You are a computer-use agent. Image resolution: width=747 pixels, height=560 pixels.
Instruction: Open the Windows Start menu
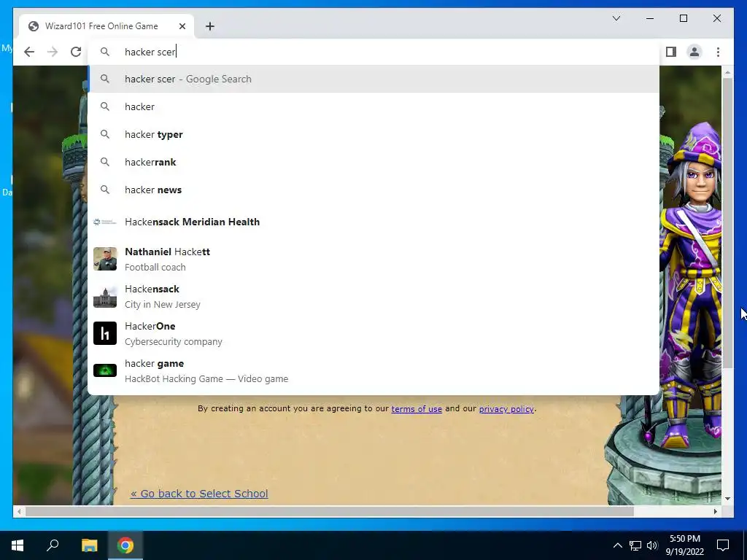[18, 545]
